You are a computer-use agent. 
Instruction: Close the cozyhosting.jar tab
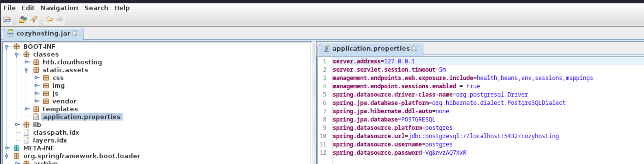coord(74,33)
